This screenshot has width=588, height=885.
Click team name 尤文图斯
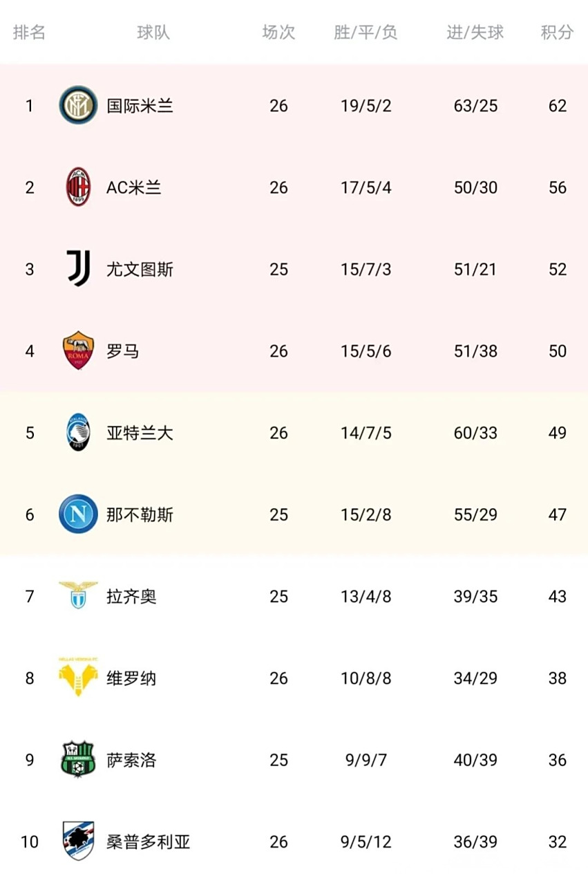click(140, 270)
